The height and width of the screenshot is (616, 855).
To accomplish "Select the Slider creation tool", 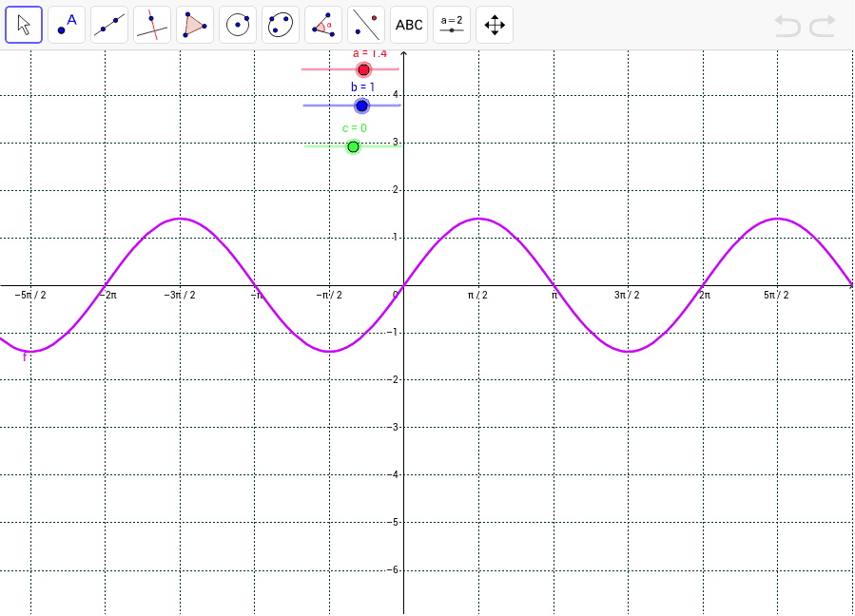I will pyautogui.click(x=451, y=24).
